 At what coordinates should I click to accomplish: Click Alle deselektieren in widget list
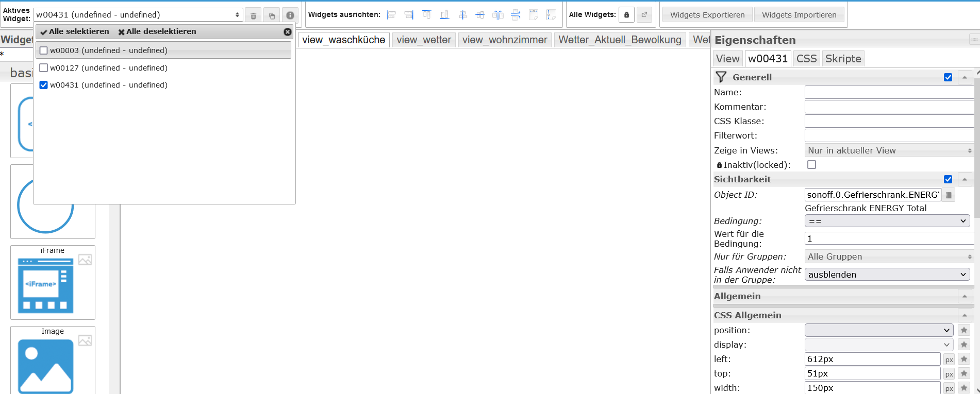(157, 31)
